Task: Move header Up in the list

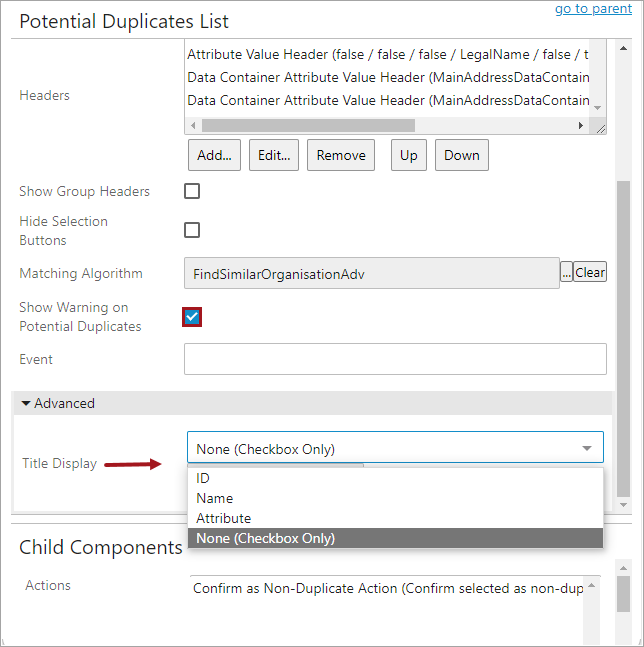Action: [409, 155]
